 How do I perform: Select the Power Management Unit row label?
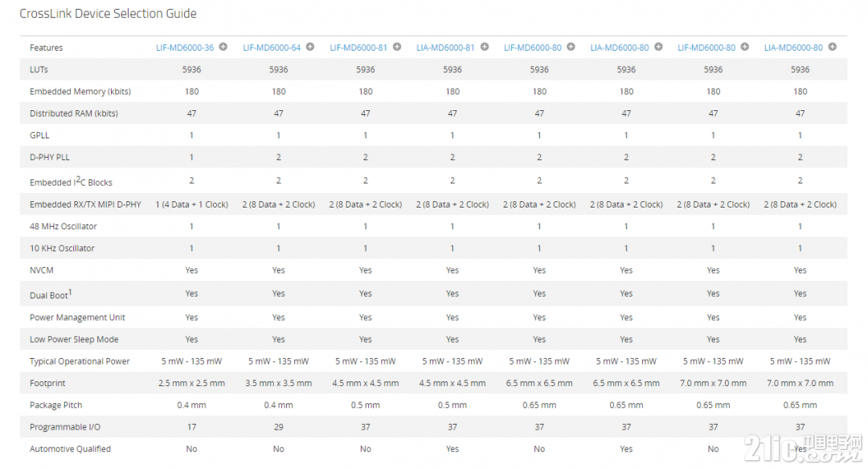pos(77,318)
